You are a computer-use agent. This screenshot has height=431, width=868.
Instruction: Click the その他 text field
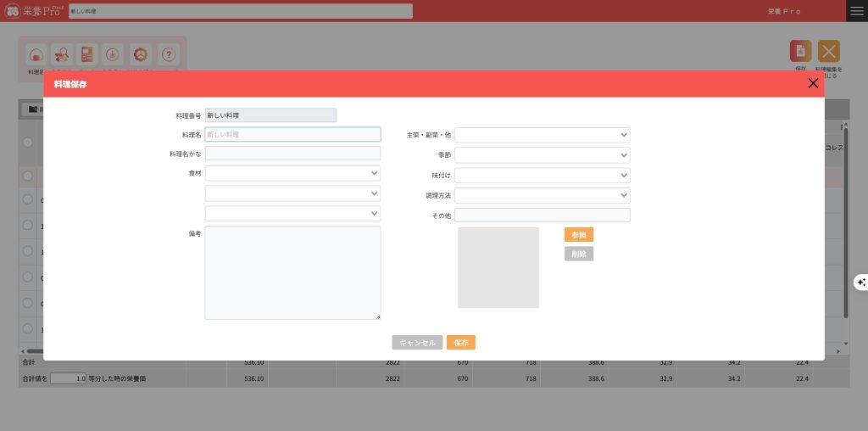click(x=542, y=215)
